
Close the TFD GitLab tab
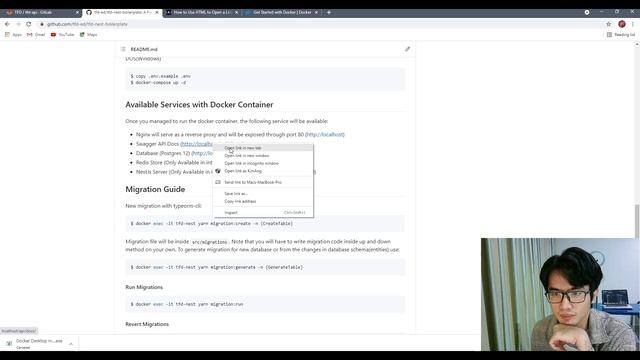click(x=77, y=12)
